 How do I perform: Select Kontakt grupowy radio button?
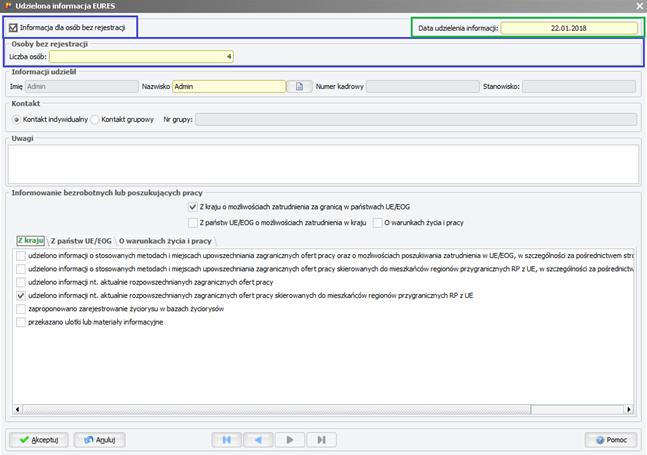point(95,120)
